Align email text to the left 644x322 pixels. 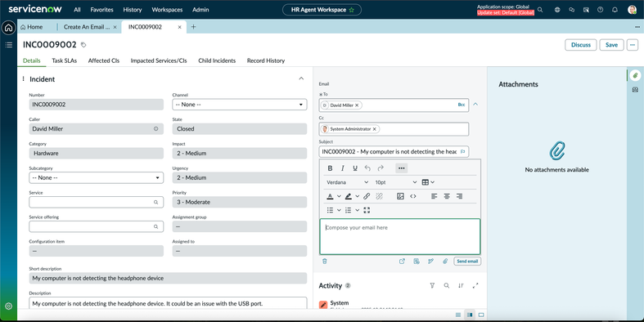435,196
